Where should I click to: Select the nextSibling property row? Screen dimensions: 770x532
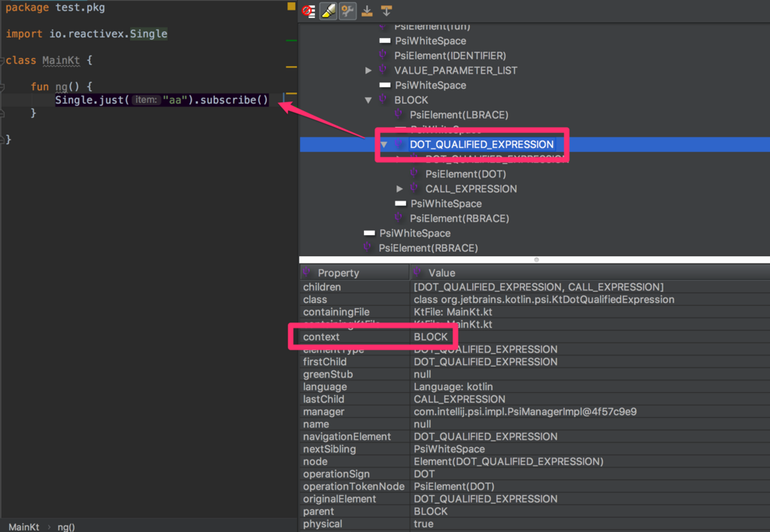point(535,449)
